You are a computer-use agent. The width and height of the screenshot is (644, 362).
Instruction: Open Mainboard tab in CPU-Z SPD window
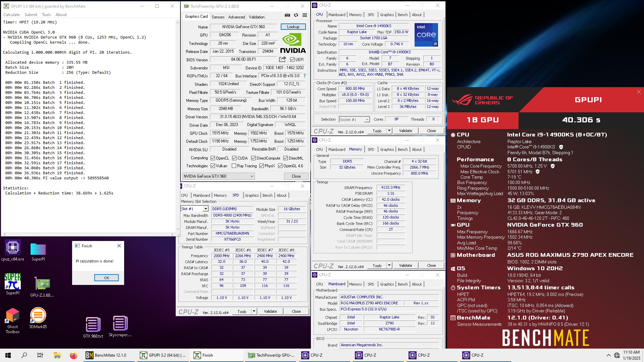point(202,195)
